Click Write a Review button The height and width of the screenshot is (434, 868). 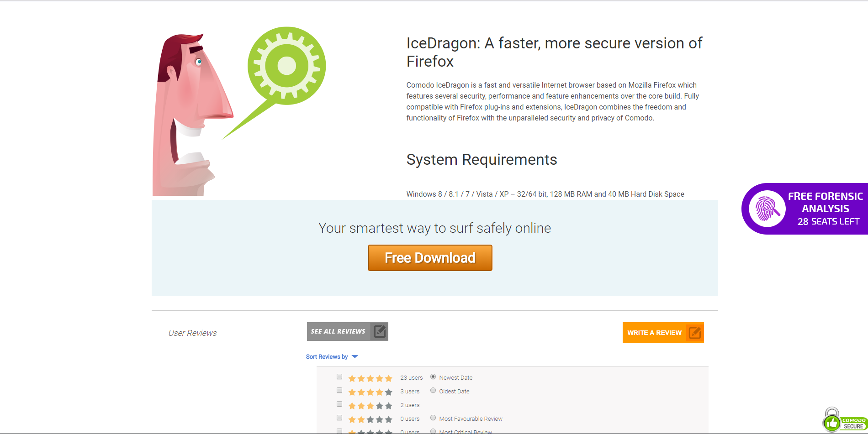[x=663, y=333]
